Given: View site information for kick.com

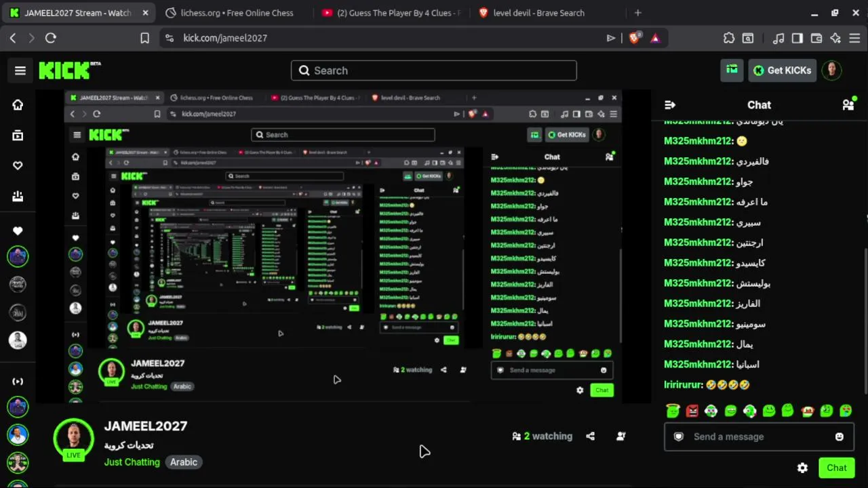Looking at the screenshot, I should click(170, 38).
